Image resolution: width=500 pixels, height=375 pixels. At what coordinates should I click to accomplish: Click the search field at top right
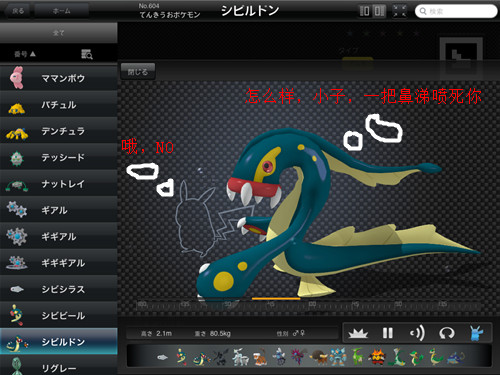pos(456,11)
